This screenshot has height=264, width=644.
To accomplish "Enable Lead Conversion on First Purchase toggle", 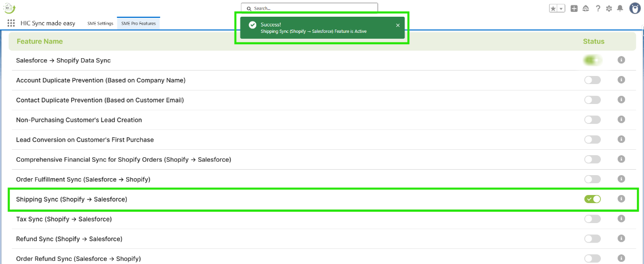I will click(592, 140).
